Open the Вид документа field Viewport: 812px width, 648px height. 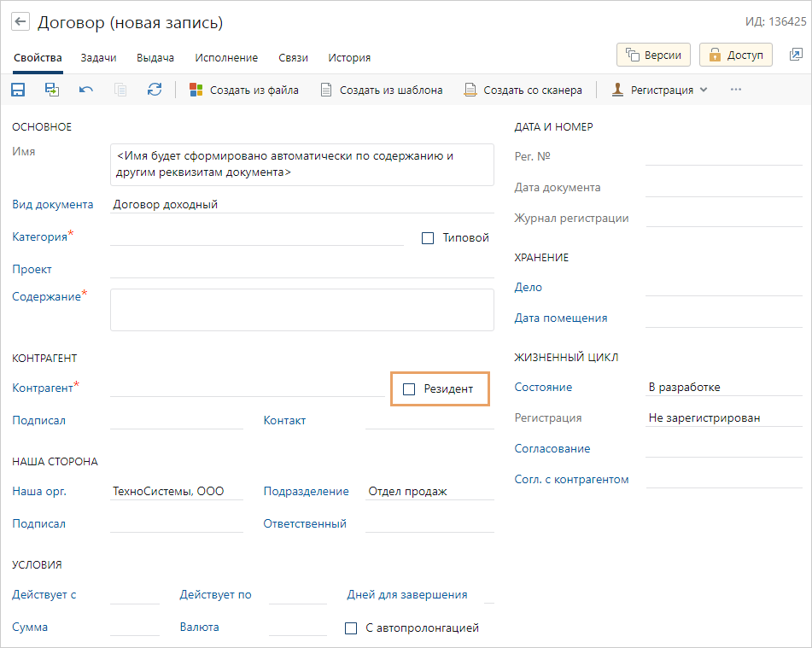(301, 205)
